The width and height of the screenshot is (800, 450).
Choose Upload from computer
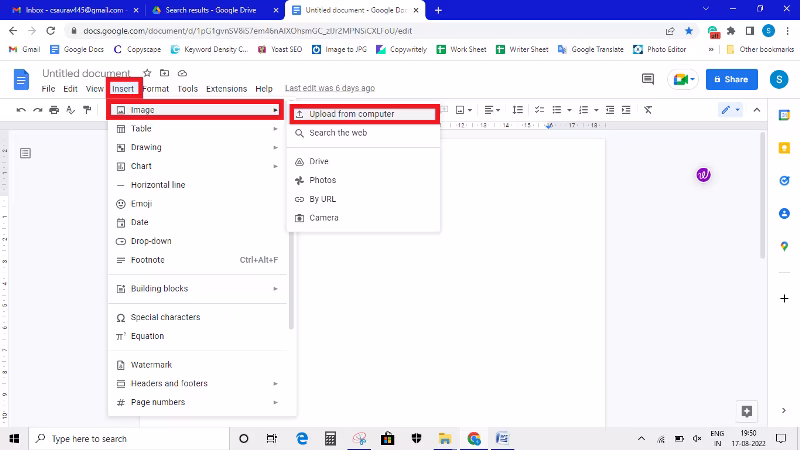(364, 114)
